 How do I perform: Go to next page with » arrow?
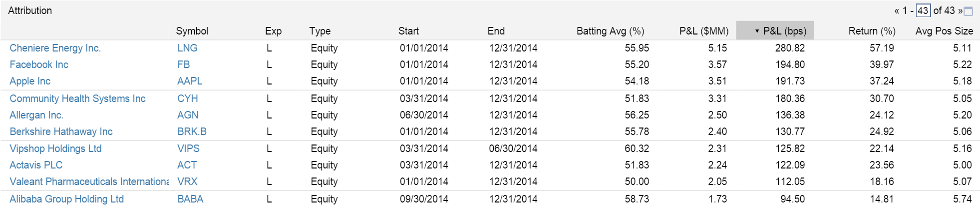[960, 10]
